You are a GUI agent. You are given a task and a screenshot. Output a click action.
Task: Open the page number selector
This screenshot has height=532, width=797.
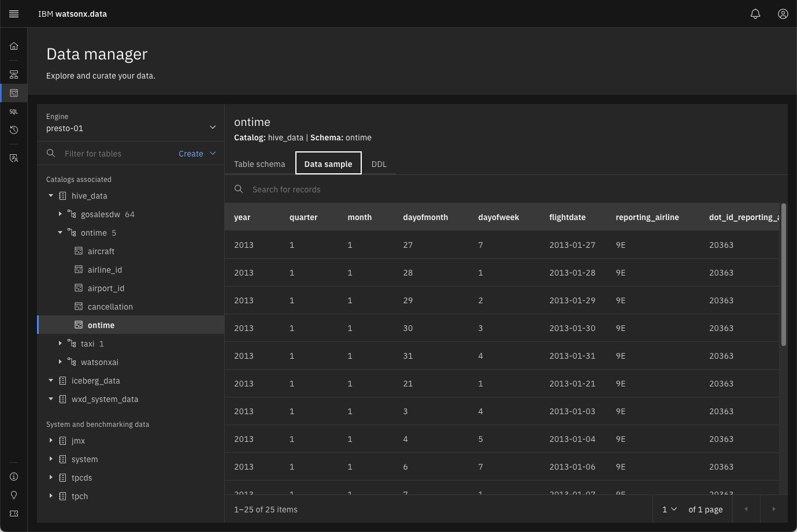tap(669, 509)
